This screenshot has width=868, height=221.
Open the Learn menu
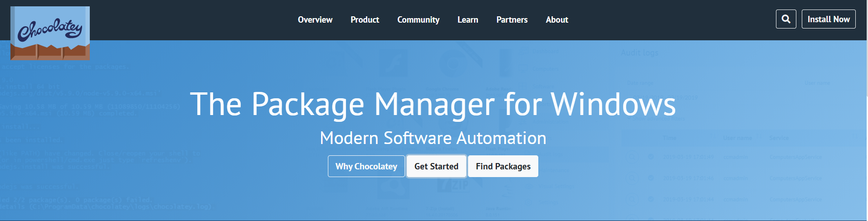click(x=468, y=19)
